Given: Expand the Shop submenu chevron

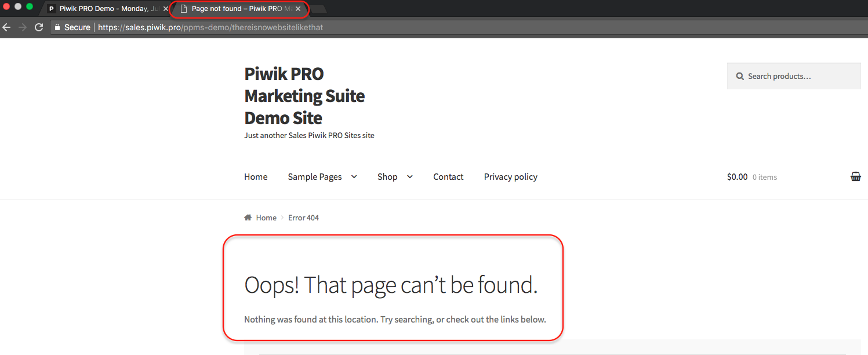Looking at the screenshot, I should point(410,176).
